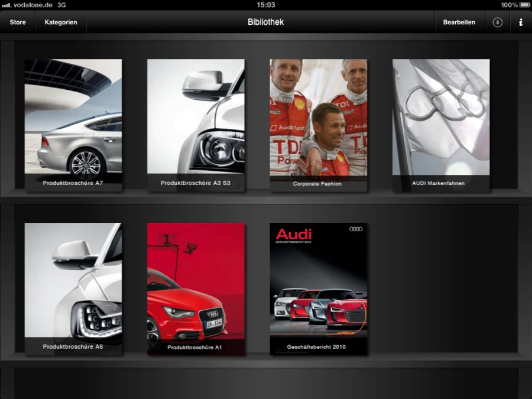The width and height of the screenshot is (532, 399).
Task: Tap the info icon
Action: click(x=520, y=22)
